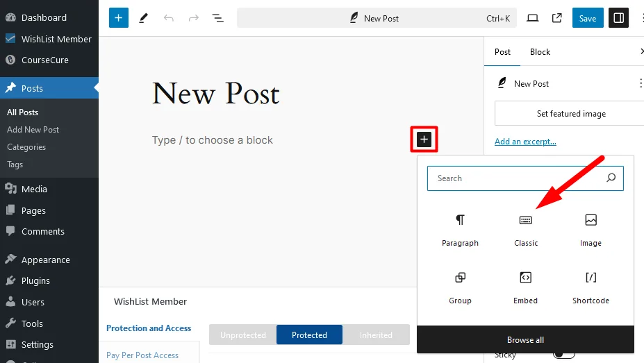This screenshot has width=644, height=363.
Task: Click Browse all blocks button
Action: [x=525, y=339]
